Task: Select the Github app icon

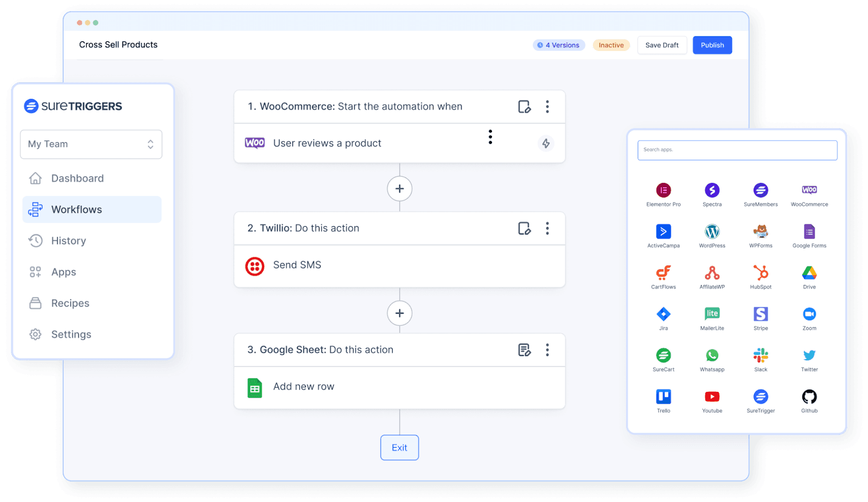Action: coord(809,397)
